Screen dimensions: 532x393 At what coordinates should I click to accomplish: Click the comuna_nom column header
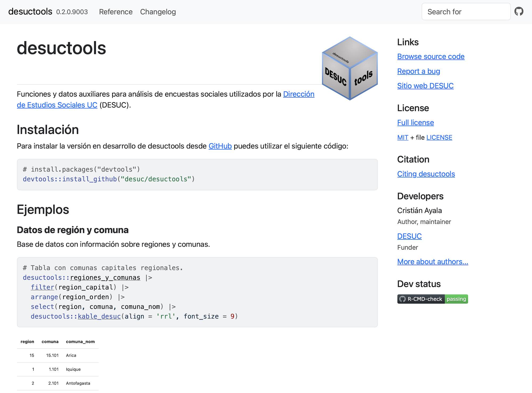point(80,342)
